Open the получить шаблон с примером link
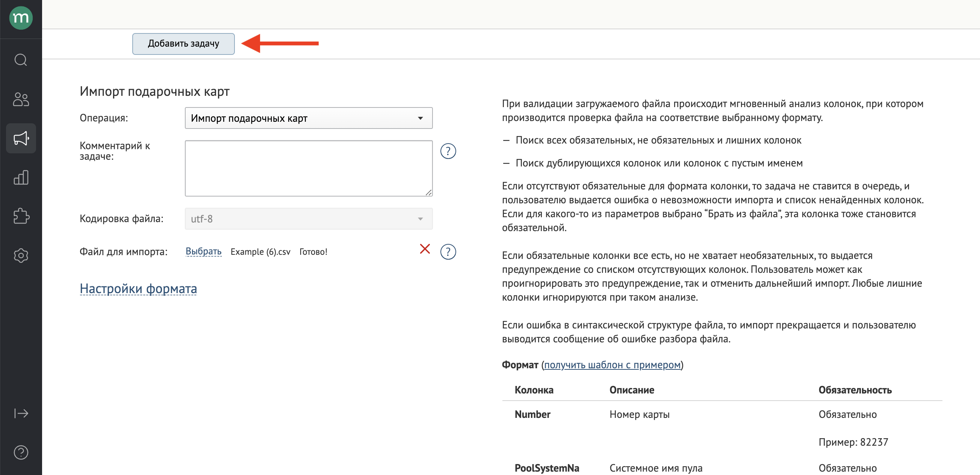Screen dimensions: 980x475 612,365
